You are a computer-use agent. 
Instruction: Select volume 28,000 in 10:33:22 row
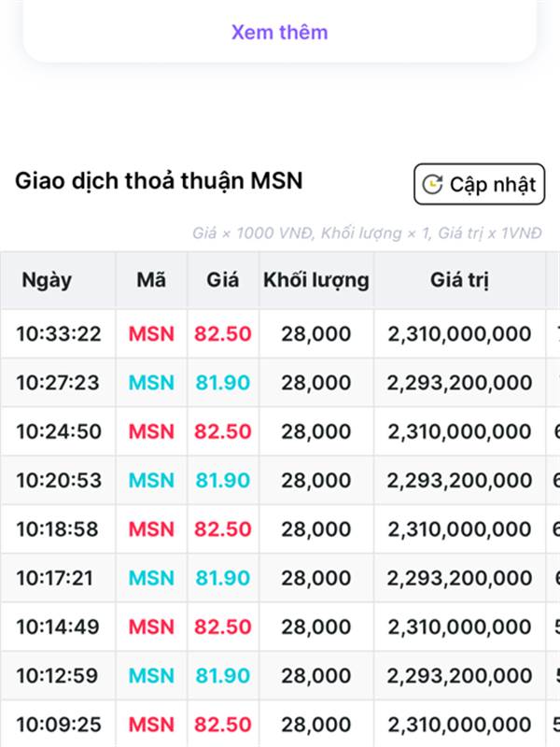[316, 333]
